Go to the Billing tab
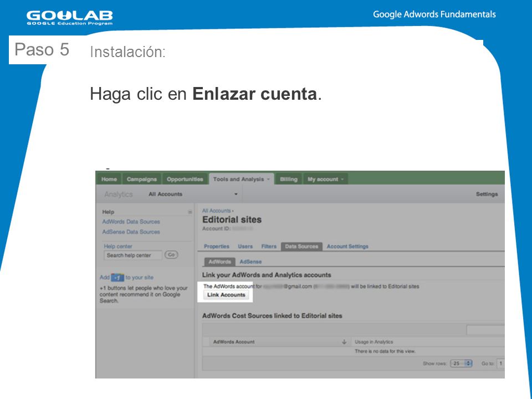The height and width of the screenshot is (399, 532). 288,179
